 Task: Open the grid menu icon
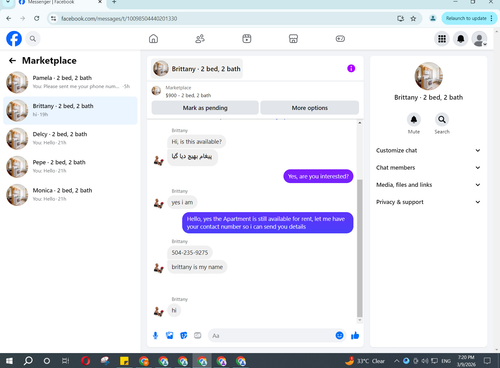(442, 39)
